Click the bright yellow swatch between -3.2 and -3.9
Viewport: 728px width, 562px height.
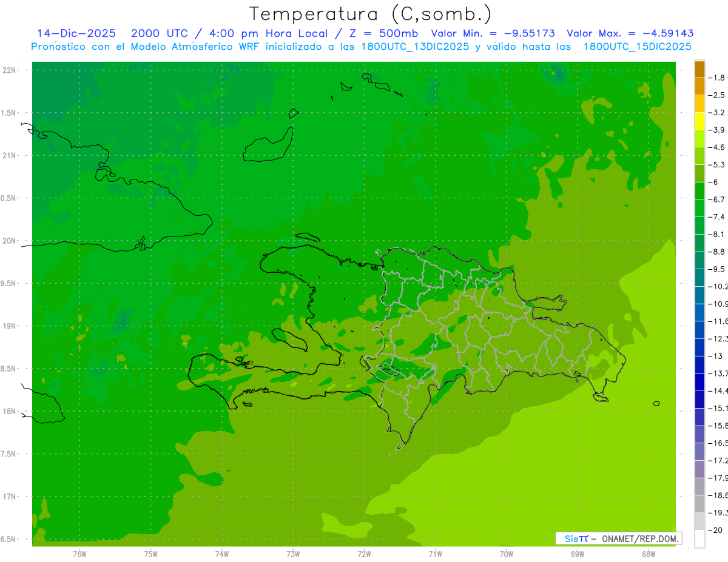[699, 121]
